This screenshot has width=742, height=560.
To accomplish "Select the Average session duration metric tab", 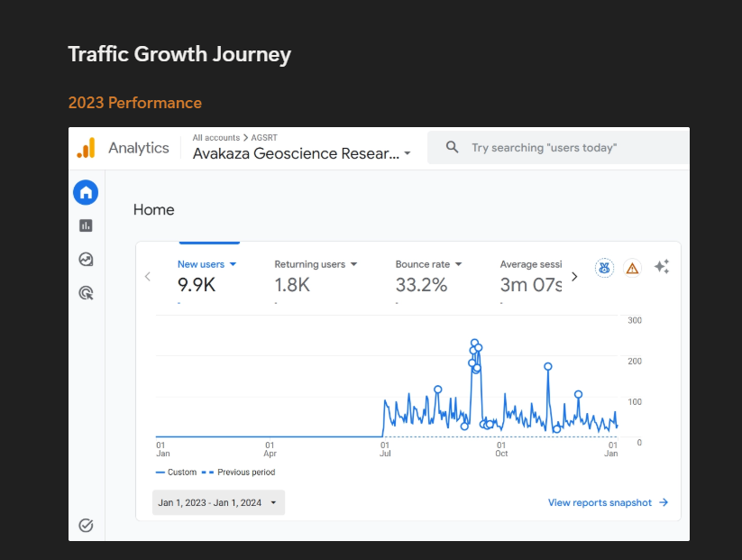I will click(531, 277).
